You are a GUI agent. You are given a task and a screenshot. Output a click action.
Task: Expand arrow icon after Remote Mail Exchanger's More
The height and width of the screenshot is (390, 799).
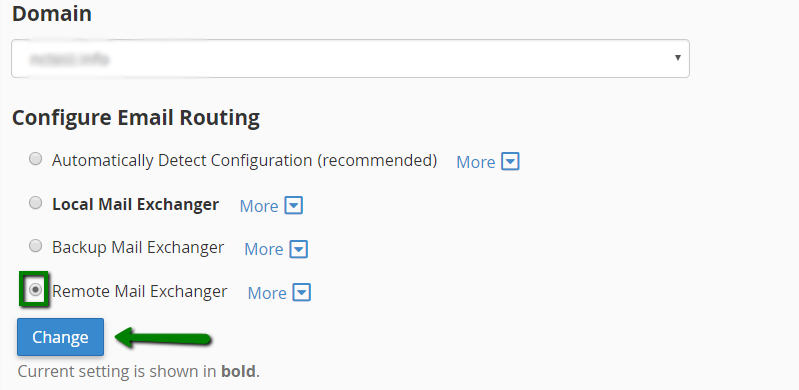pos(302,293)
